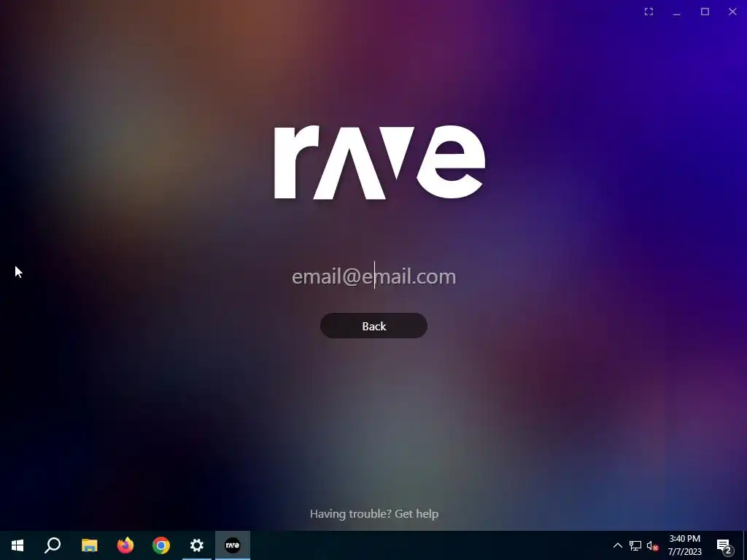Launch Google Chrome from the taskbar

(161, 545)
